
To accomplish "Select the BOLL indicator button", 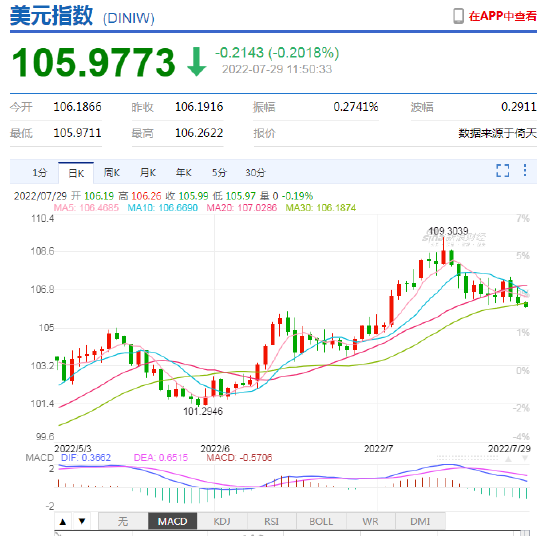I will [321, 522].
